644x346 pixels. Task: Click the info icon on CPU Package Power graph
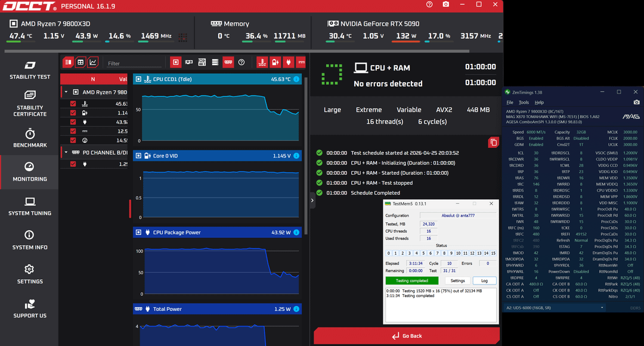296,233
